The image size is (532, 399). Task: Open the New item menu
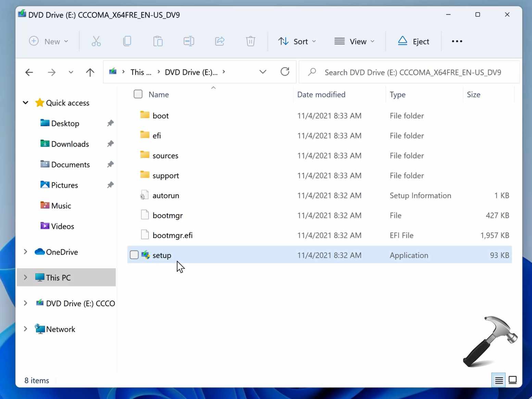pyautogui.click(x=49, y=41)
